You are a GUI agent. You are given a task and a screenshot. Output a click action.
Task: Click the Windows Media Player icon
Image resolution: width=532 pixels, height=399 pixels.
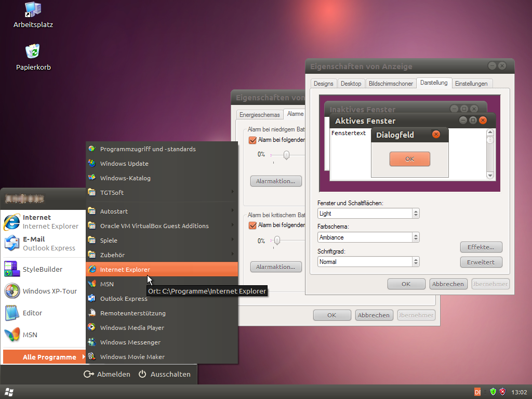click(x=92, y=327)
